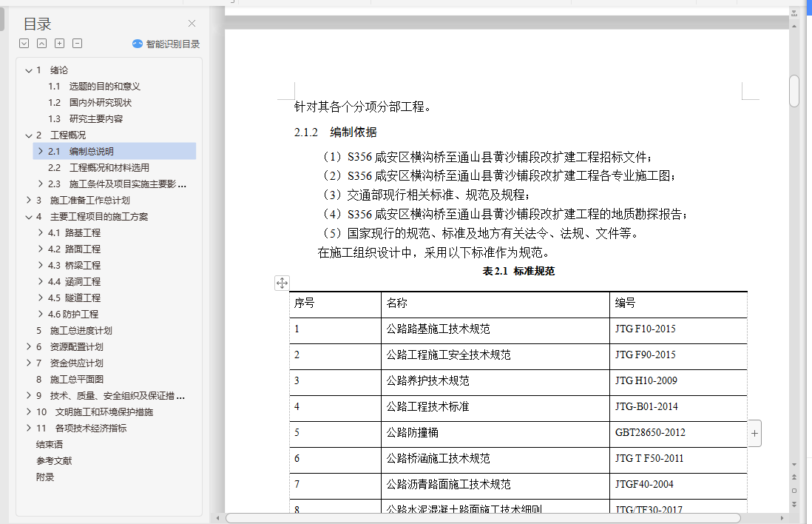This screenshot has width=812, height=524.
Task: Click the cell 公路沥青路面施工技术规范
Action: click(495, 486)
